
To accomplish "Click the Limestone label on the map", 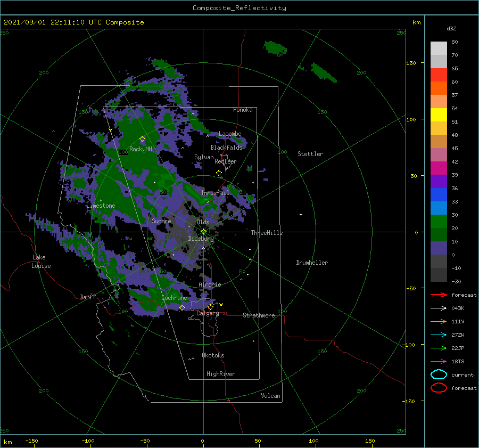I will [101, 206].
